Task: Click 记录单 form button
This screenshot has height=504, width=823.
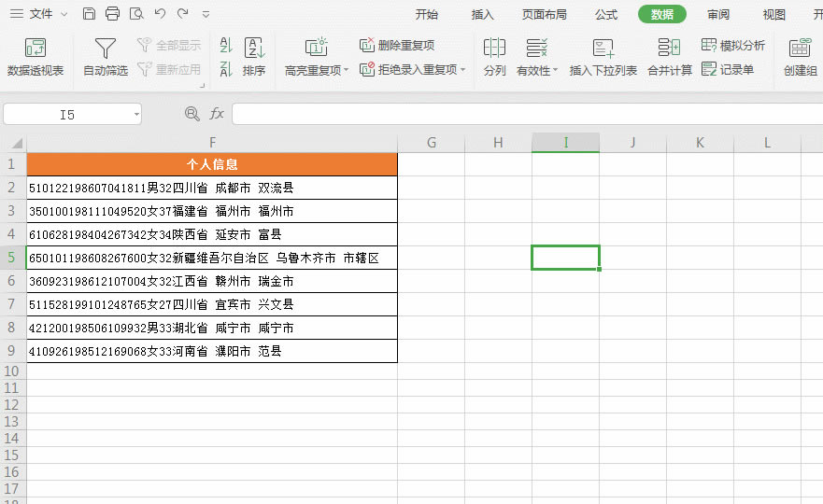Action: point(728,69)
